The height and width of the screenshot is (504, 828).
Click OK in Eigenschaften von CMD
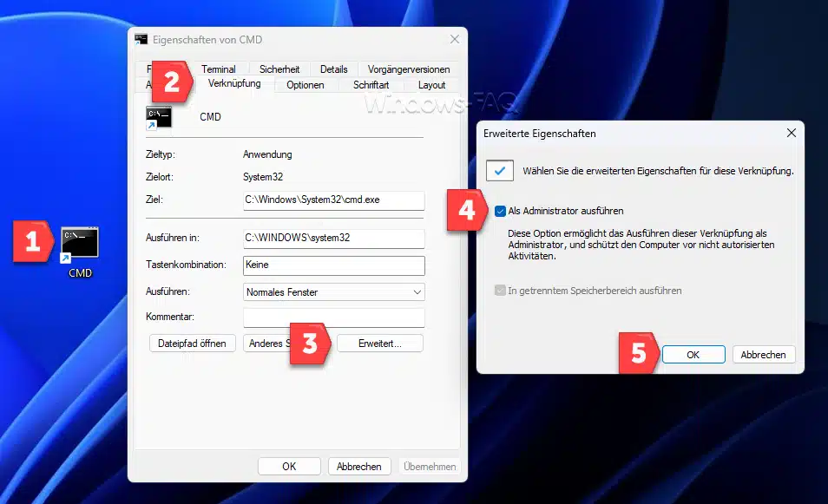tap(289, 466)
